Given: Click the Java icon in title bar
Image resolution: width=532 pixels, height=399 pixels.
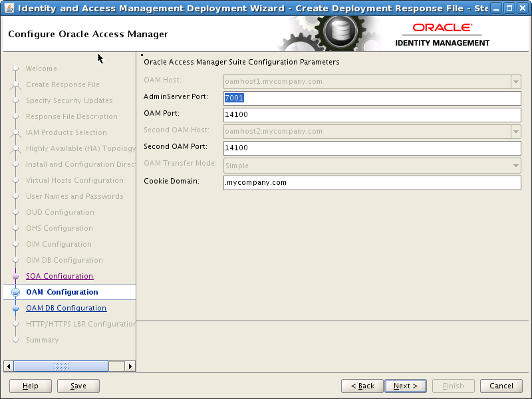Looking at the screenshot, I should click(9, 8).
